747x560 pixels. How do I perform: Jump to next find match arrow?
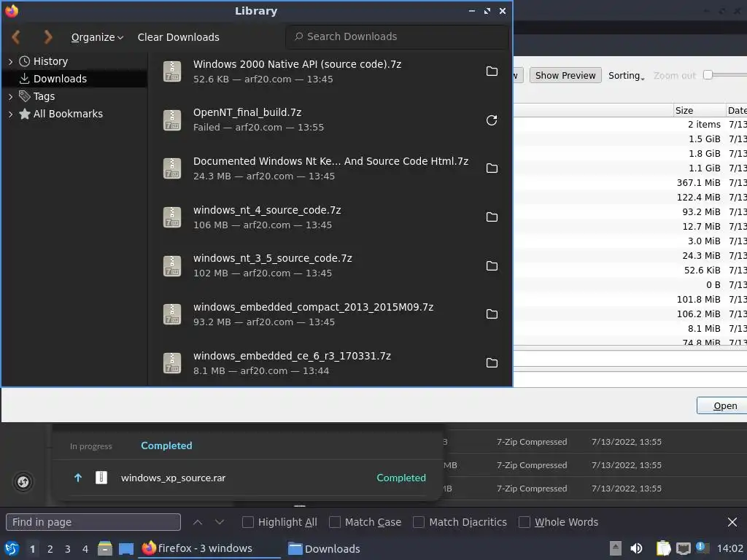220,522
